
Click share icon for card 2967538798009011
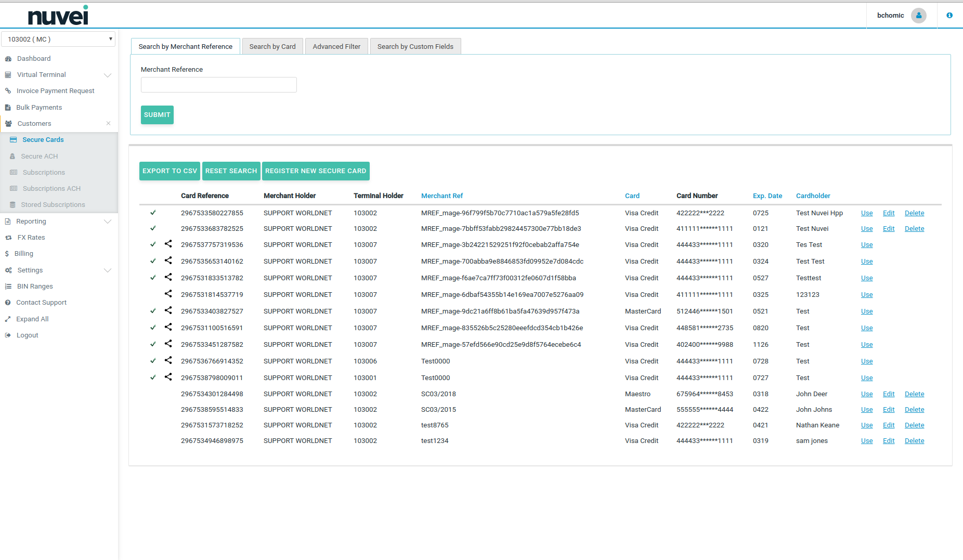pos(168,377)
